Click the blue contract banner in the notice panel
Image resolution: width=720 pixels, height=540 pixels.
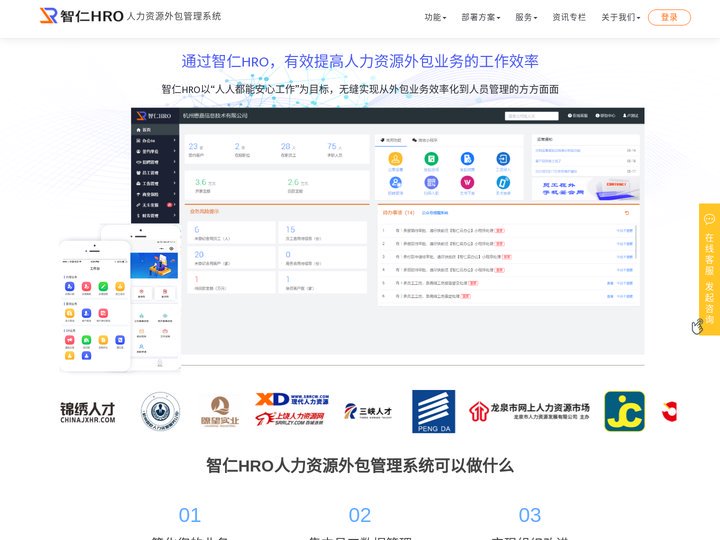pyautogui.click(x=585, y=189)
